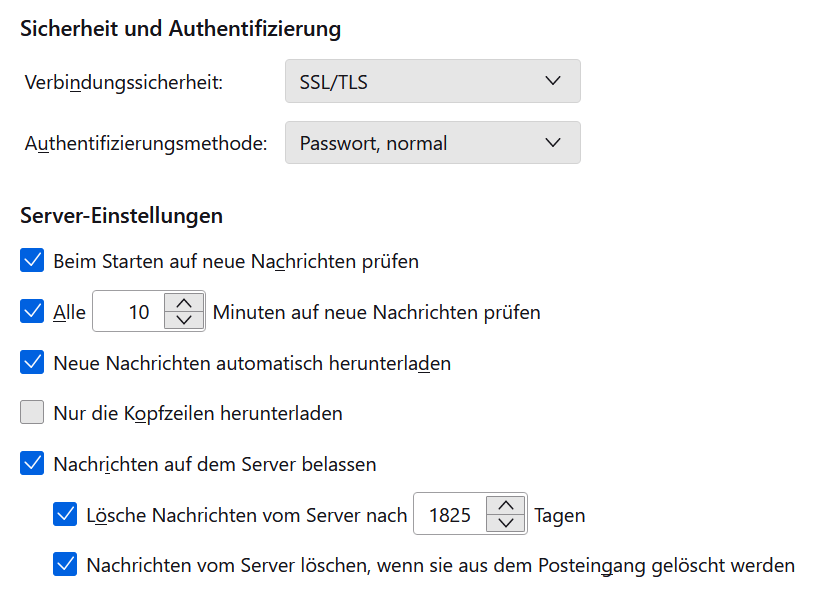Viewport: 826px width, 605px height.
Task: Click the Authentifizierungsmethode label
Action: [x=146, y=143]
